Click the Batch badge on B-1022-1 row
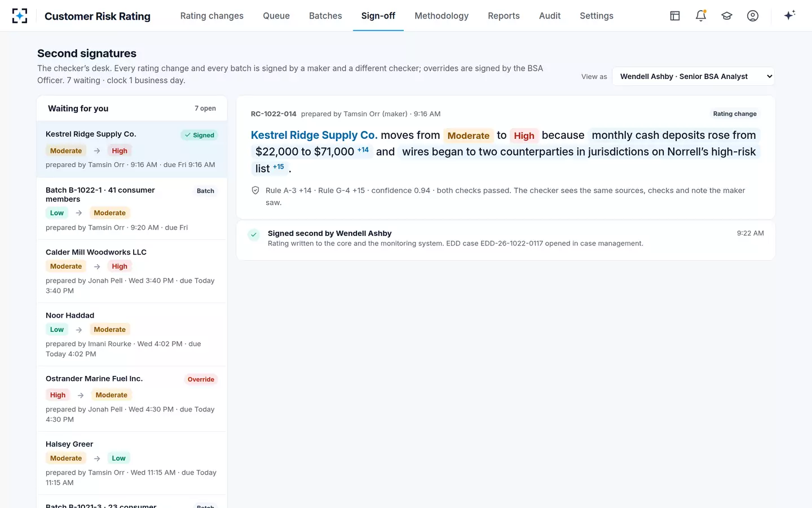Screen dimensions: 812x508 pyautogui.click(x=205, y=191)
